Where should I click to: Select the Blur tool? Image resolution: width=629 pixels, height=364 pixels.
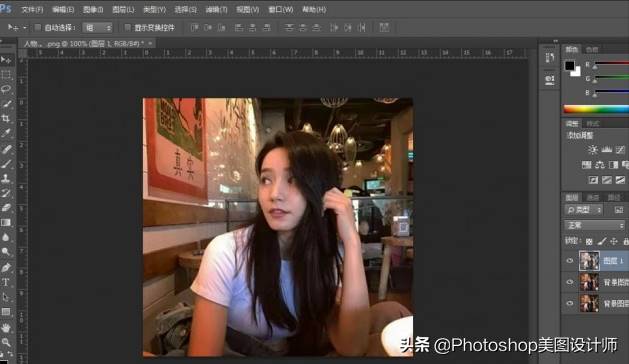click(6, 237)
